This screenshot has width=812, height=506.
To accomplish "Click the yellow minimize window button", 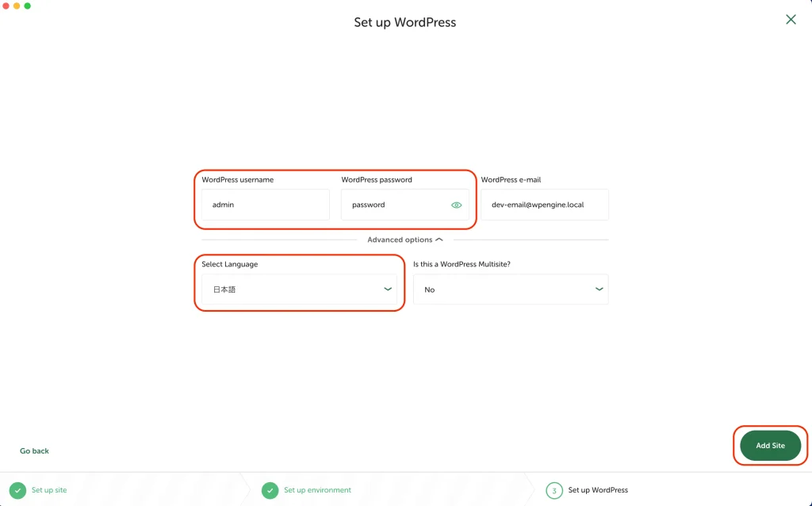I will 17,6.
